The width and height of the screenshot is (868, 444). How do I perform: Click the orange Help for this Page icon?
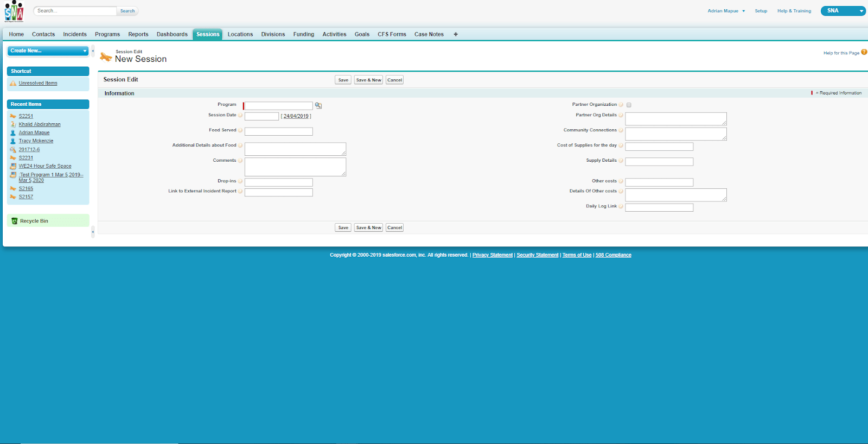pyautogui.click(x=864, y=52)
